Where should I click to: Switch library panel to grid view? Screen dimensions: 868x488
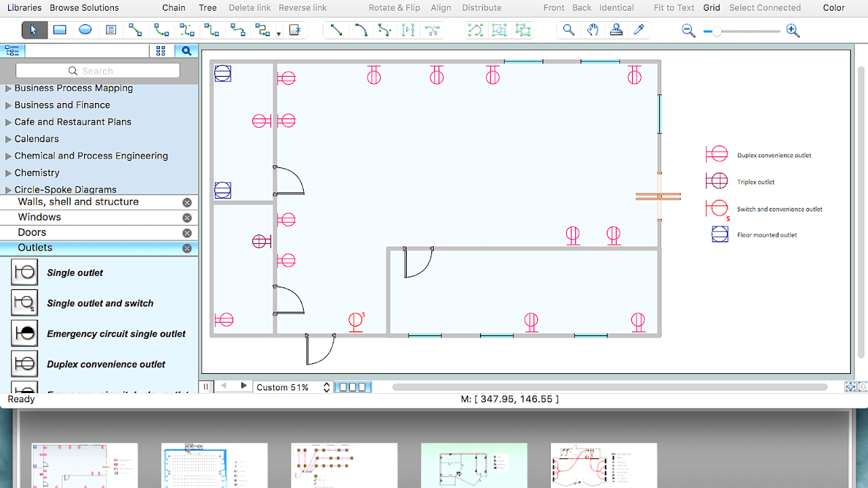161,51
